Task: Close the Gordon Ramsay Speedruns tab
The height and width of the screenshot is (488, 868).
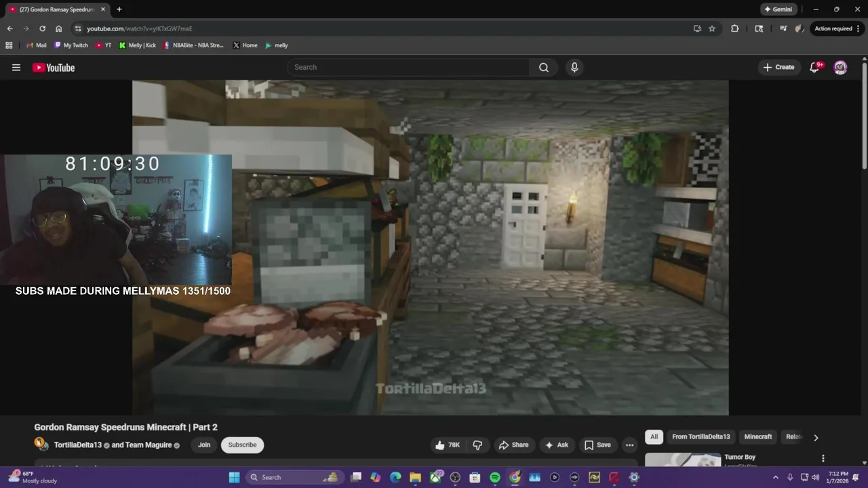Action: [x=103, y=9]
